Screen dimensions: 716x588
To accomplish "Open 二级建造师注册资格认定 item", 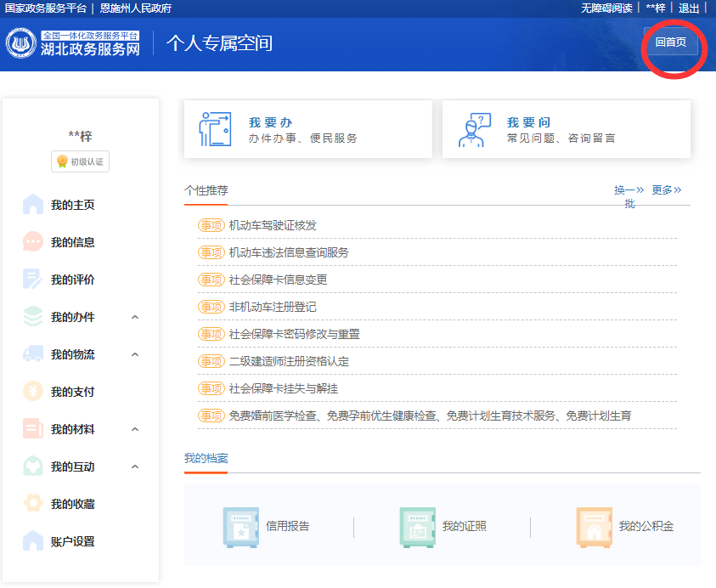I will click(x=289, y=361).
